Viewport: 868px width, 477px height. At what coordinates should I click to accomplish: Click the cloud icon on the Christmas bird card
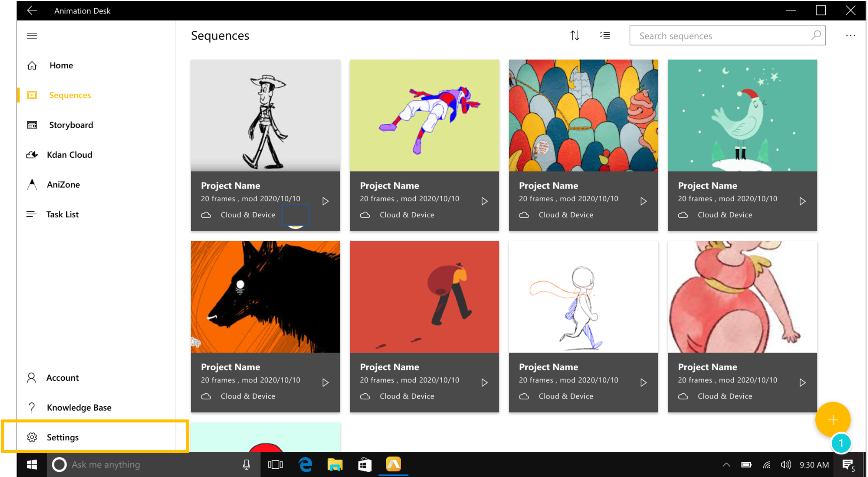click(x=683, y=215)
